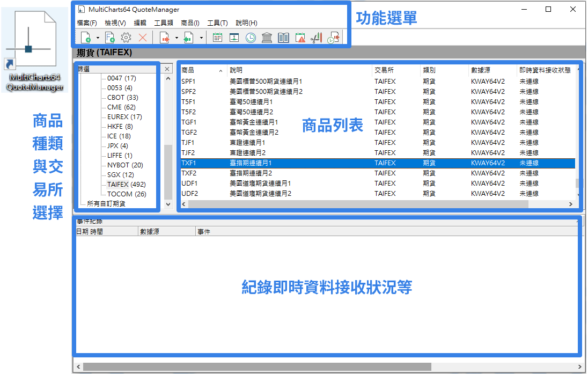Select JPX (4) in filter tree

(x=117, y=146)
